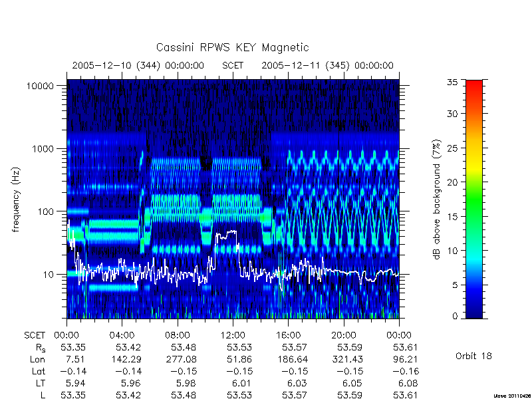Click the "16:00" time tick label
The height and width of the screenshot is (399, 532).
[288, 336]
